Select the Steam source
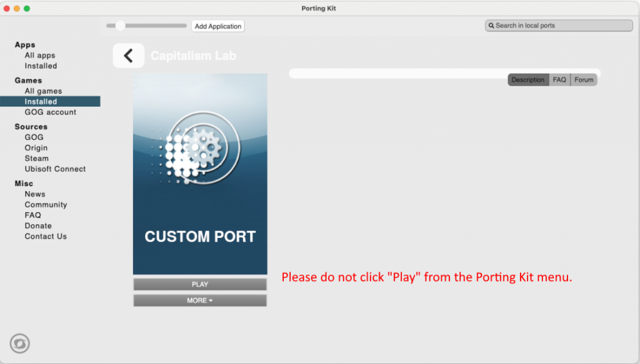 point(36,158)
